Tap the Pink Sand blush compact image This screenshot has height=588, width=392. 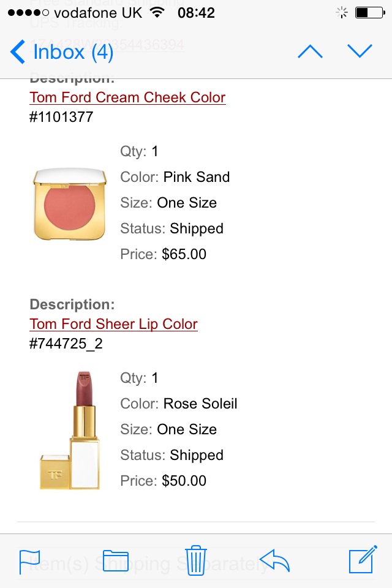point(70,204)
